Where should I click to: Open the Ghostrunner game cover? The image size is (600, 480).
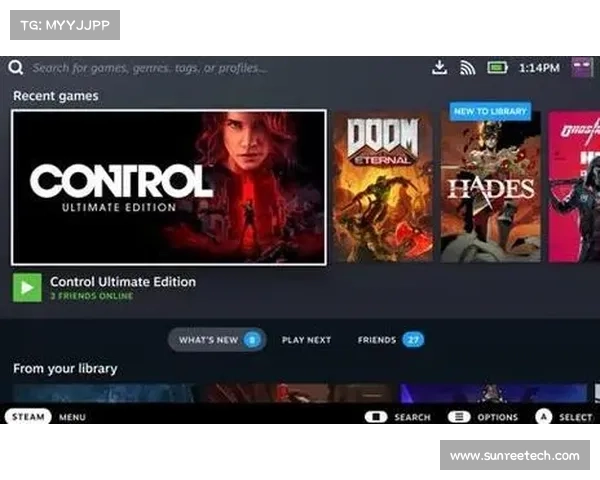pyautogui.click(x=574, y=187)
